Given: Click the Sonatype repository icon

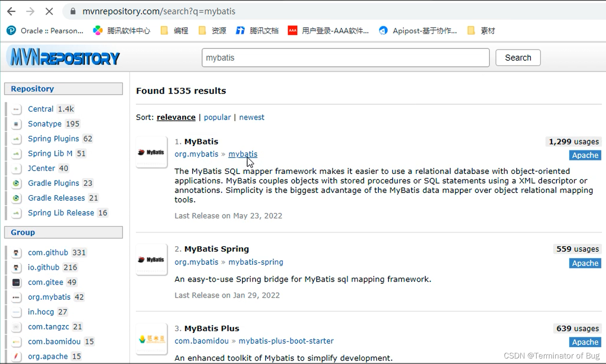Looking at the screenshot, I should 16,124.
